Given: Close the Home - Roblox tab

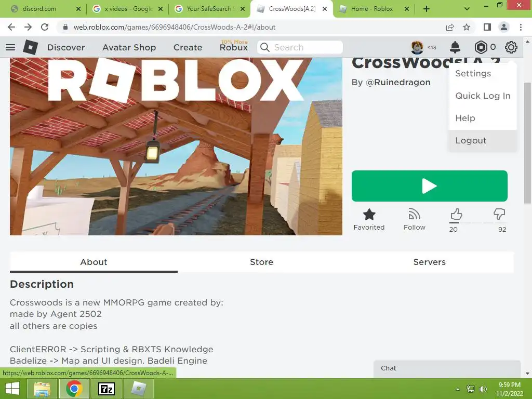Looking at the screenshot, I should pos(407,9).
